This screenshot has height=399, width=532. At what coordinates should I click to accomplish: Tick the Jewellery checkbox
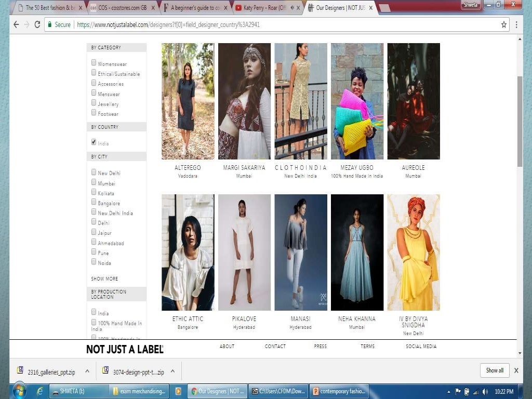[94, 102]
